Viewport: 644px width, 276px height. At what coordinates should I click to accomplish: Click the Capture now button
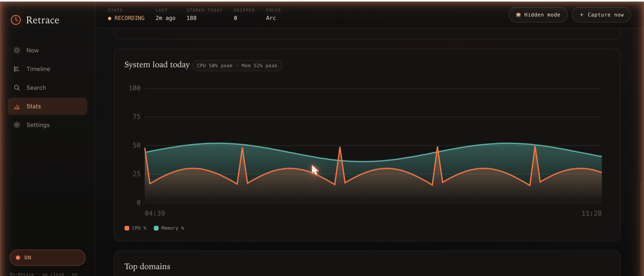601,15
